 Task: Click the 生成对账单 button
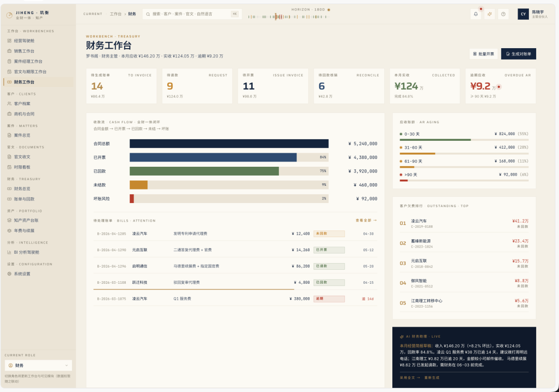point(518,54)
